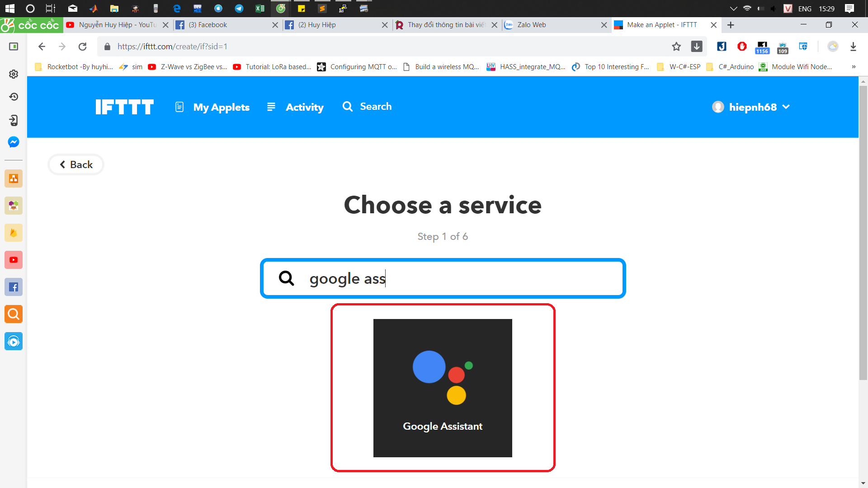868x488 pixels.
Task: Toggle the browser side panel icon
Action: [14, 47]
